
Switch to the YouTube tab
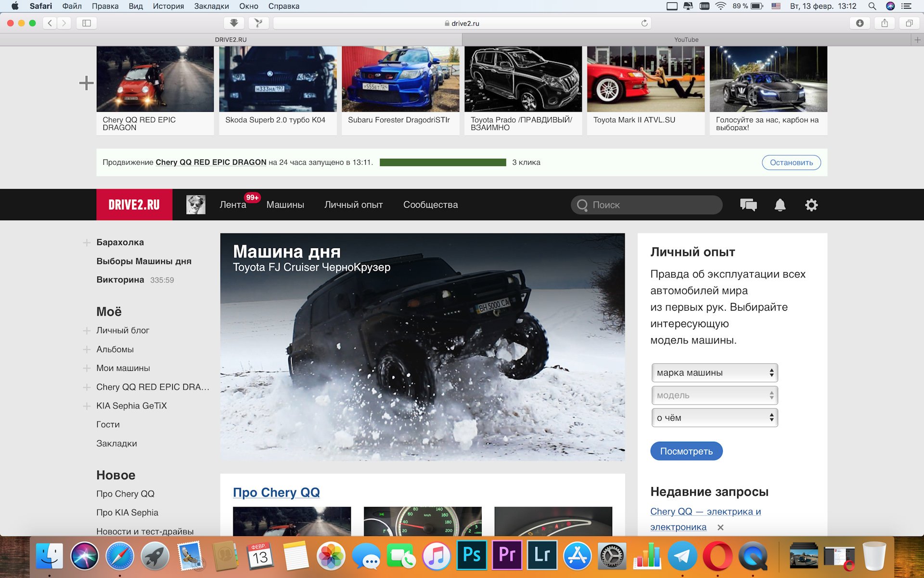686,39
